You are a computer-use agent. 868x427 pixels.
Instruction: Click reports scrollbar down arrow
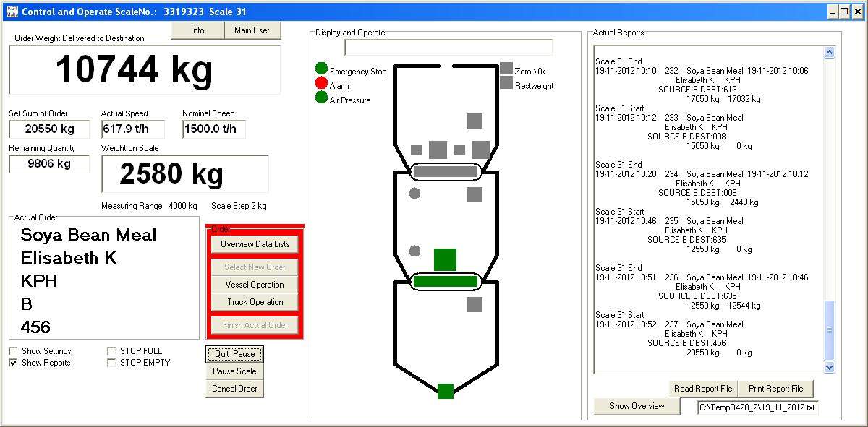(x=830, y=367)
